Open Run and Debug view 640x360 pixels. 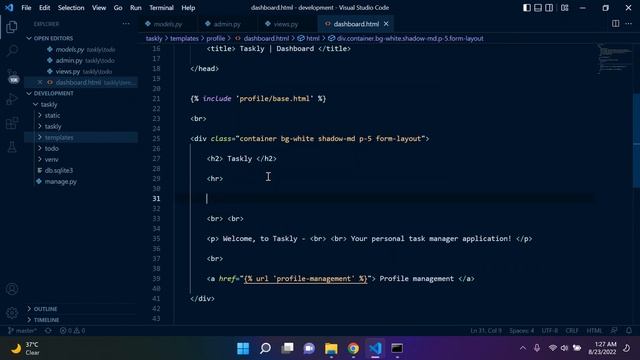click(12, 99)
